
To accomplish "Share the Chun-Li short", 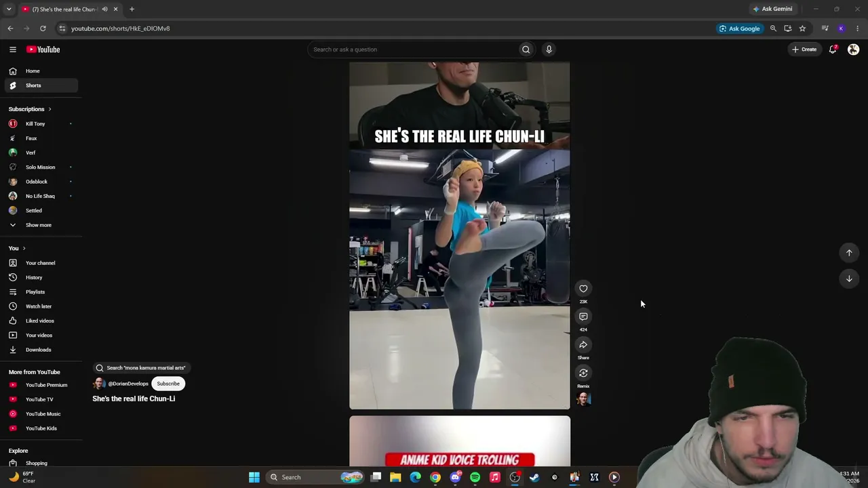I will pyautogui.click(x=583, y=345).
